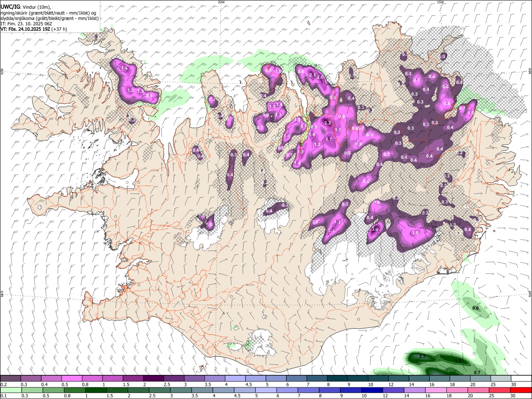Select the lilac 14–16 rain legend swatch

point(414,390)
